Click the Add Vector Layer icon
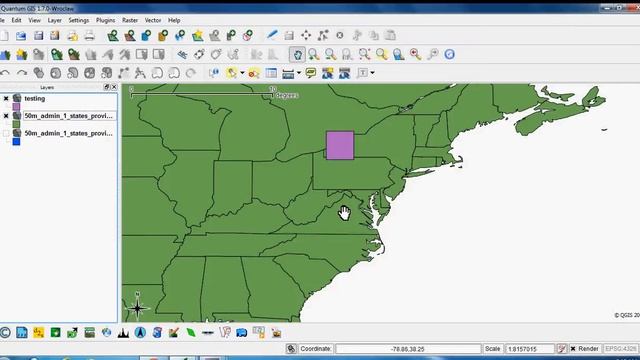 point(113,36)
